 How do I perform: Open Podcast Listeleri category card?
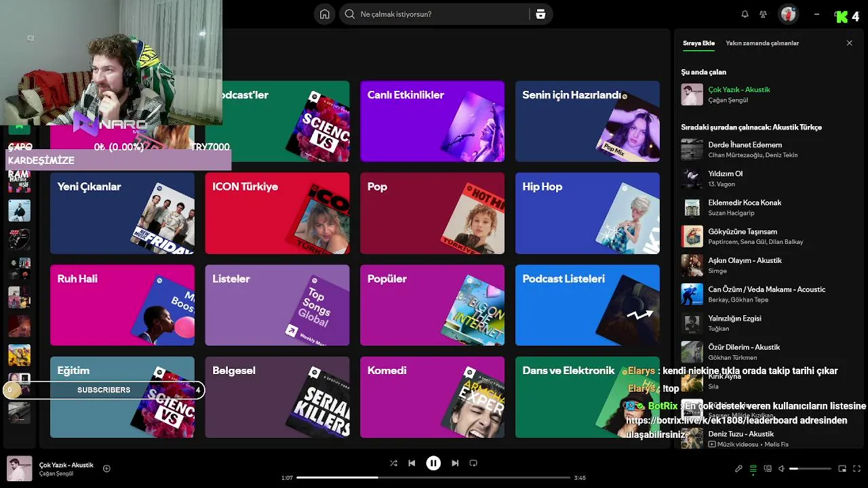tap(587, 305)
